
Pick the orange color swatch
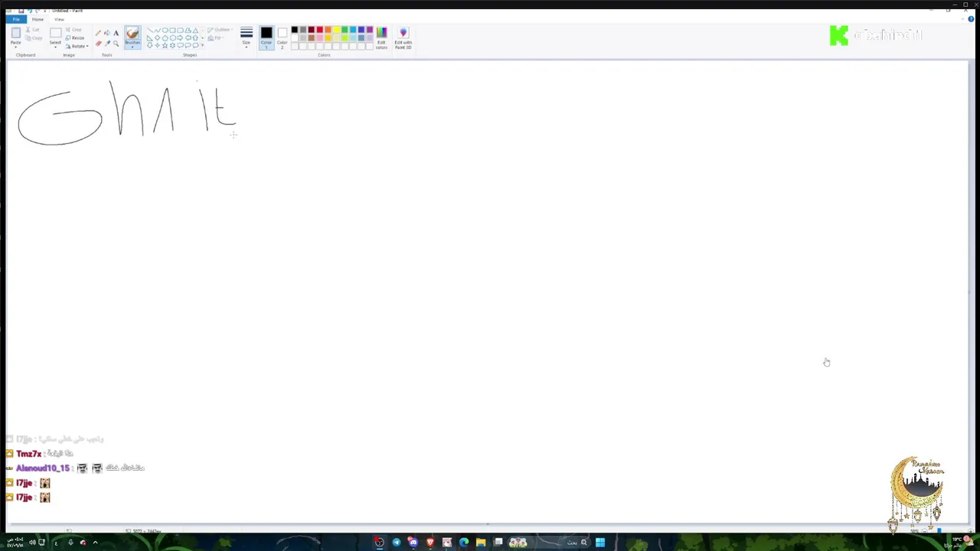click(328, 29)
